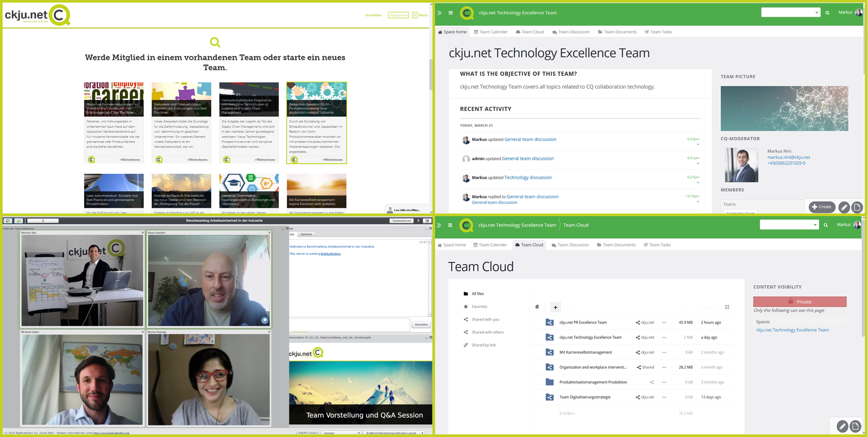
Task: Switch Team Cloud to grid view
Action: tap(727, 307)
